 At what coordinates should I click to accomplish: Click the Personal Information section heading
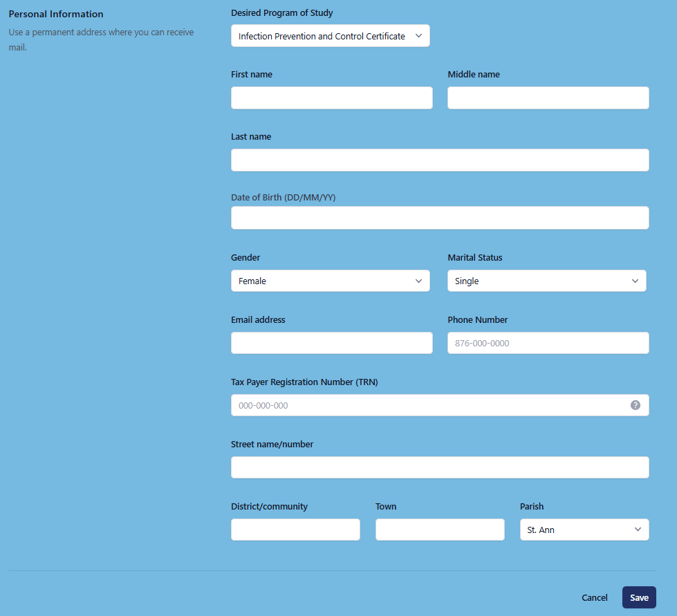pos(56,14)
